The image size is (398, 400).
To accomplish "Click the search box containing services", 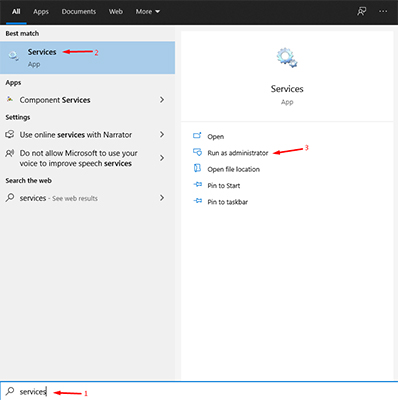I will pos(199,391).
